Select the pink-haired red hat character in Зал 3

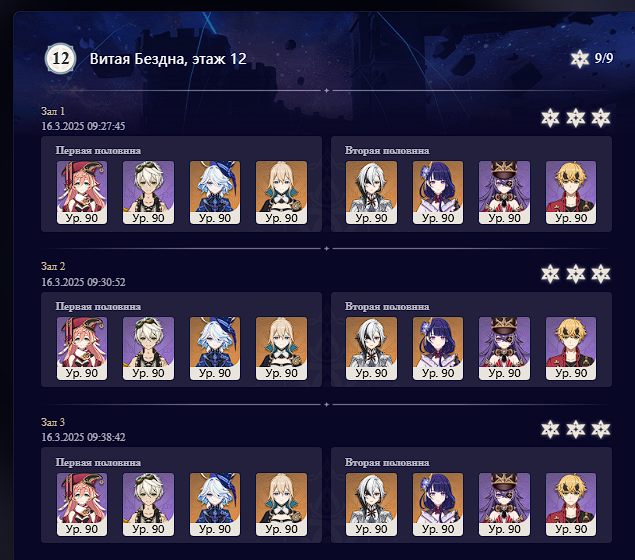pos(82,504)
